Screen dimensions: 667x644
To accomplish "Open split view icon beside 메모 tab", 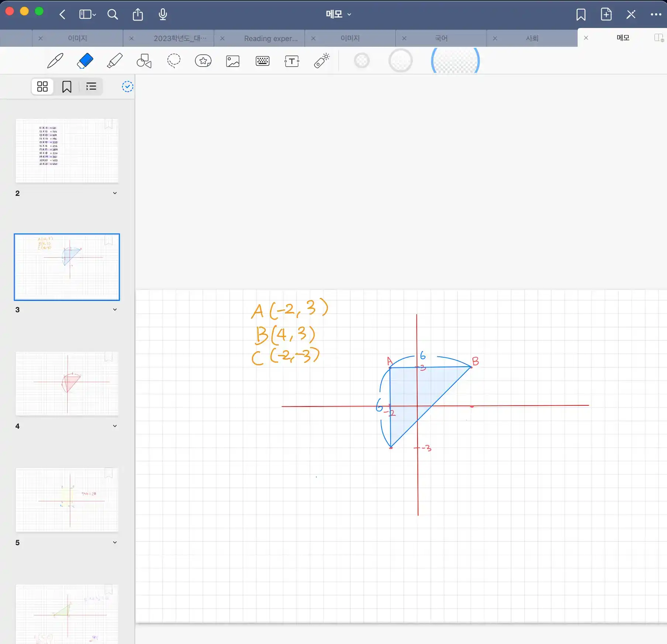I will click(x=659, y=38).
